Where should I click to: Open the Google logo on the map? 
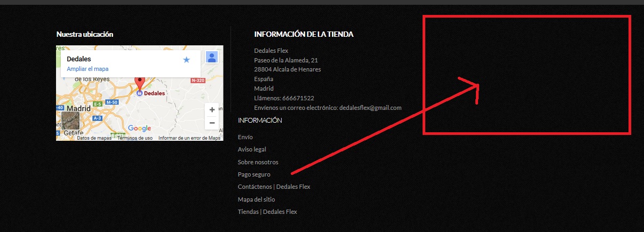click(139, 128)
